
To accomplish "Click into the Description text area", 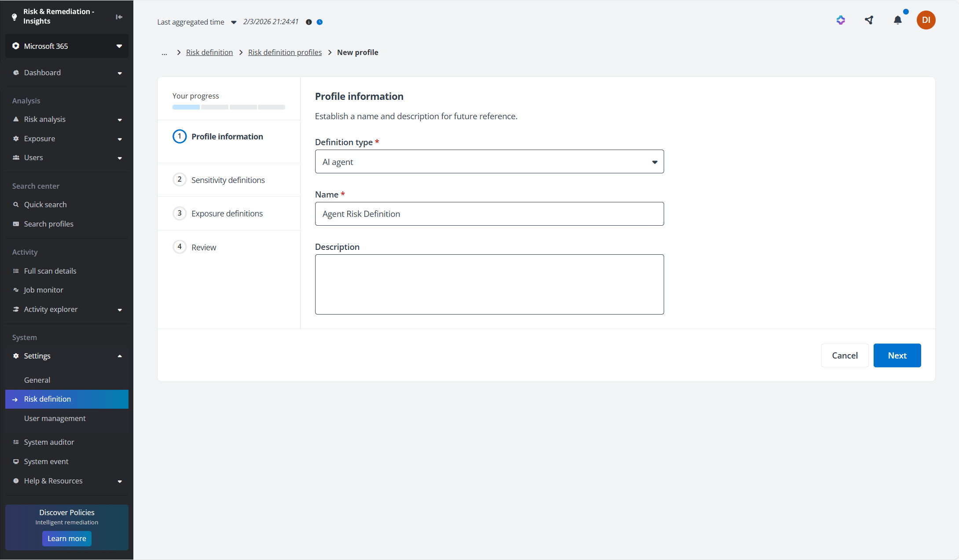I will (x=489, y=284).
